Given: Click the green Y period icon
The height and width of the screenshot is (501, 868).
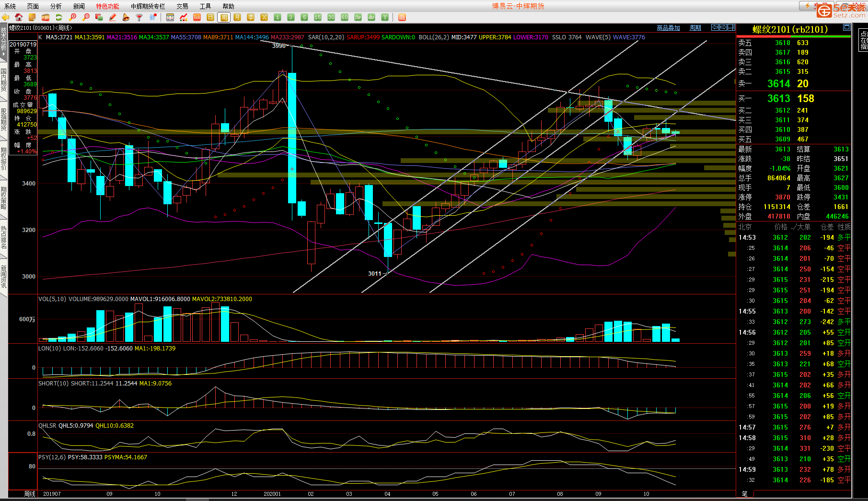Looking at the screenshot, I should 385,17.
